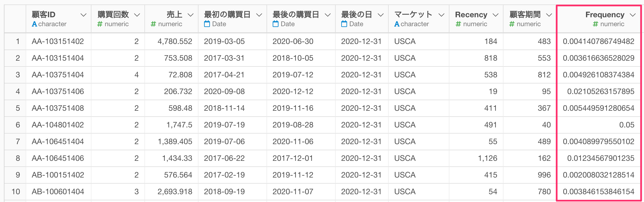
Task: Click the numeric hash icon under Frequency
Action: (x=595, y=24)
